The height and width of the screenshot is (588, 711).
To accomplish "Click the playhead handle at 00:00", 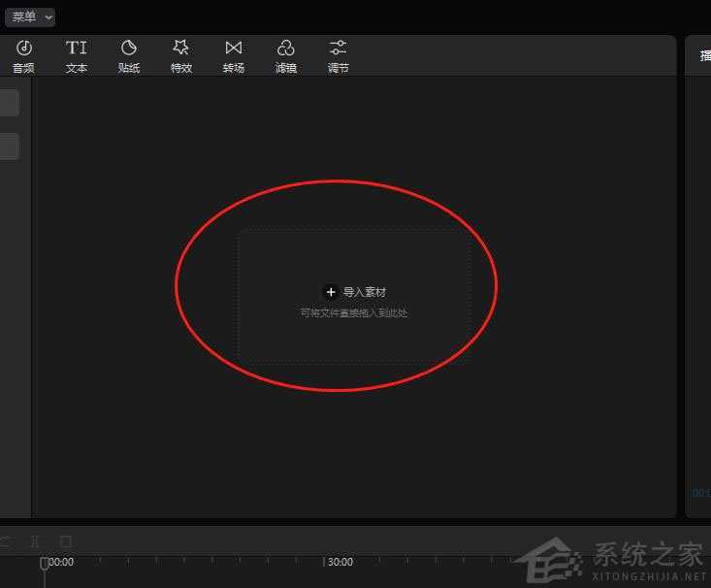I will pos(44,563).
